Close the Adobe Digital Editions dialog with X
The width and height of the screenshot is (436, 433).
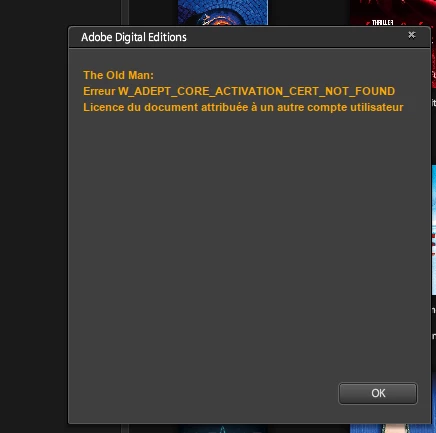[412, 35]
